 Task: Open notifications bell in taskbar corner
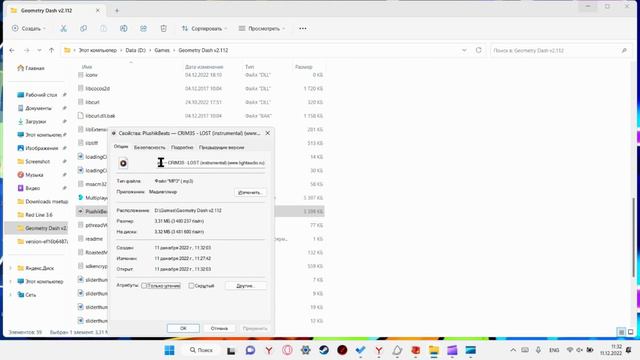[x=629, y=350]
